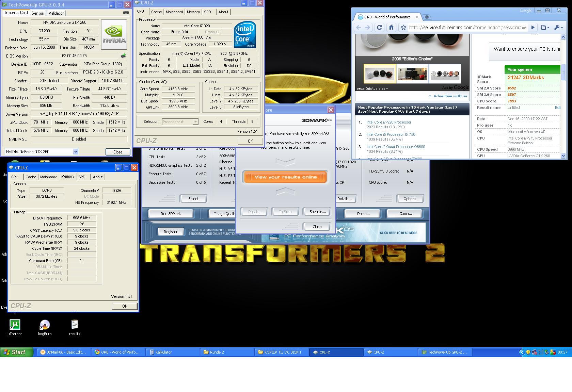Switch to KOPIER TIL OC DISK!! taskbar item
The height and width of the screenshot is (392, 572).
pos(282,352)
